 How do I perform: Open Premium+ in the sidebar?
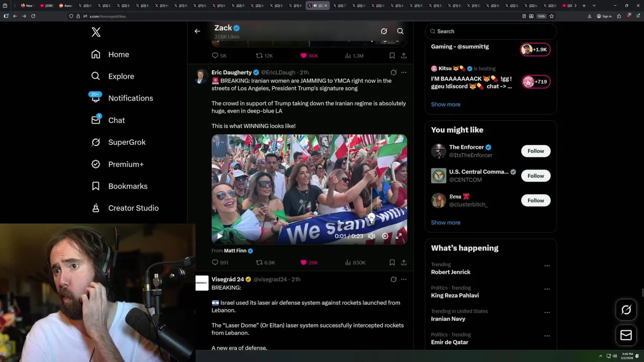pyautogui.click(x=117, y=164)
